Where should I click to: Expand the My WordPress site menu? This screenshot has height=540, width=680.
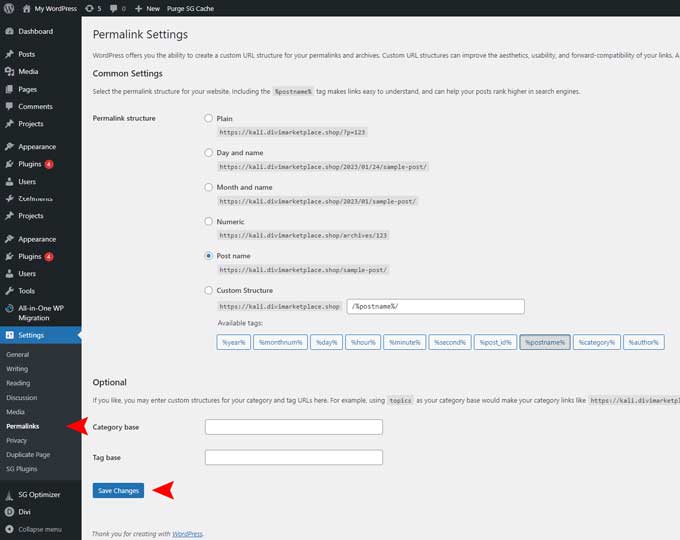point(48,8)
